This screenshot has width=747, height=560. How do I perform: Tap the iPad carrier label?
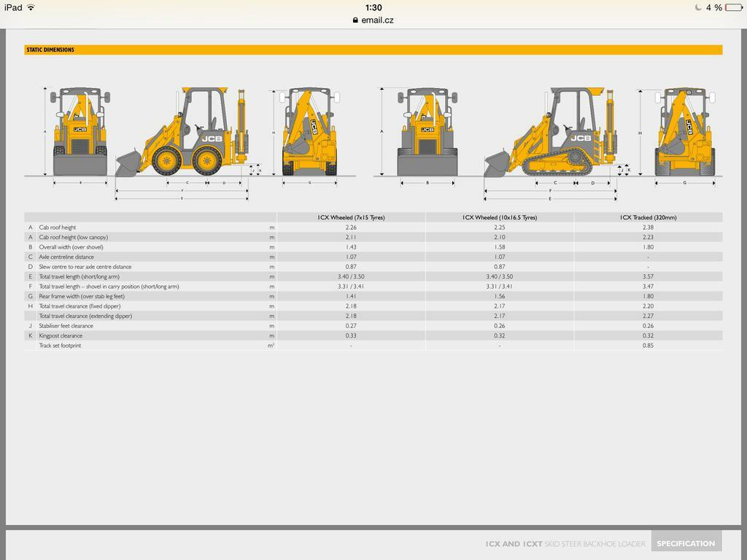[x=13, y=7]
